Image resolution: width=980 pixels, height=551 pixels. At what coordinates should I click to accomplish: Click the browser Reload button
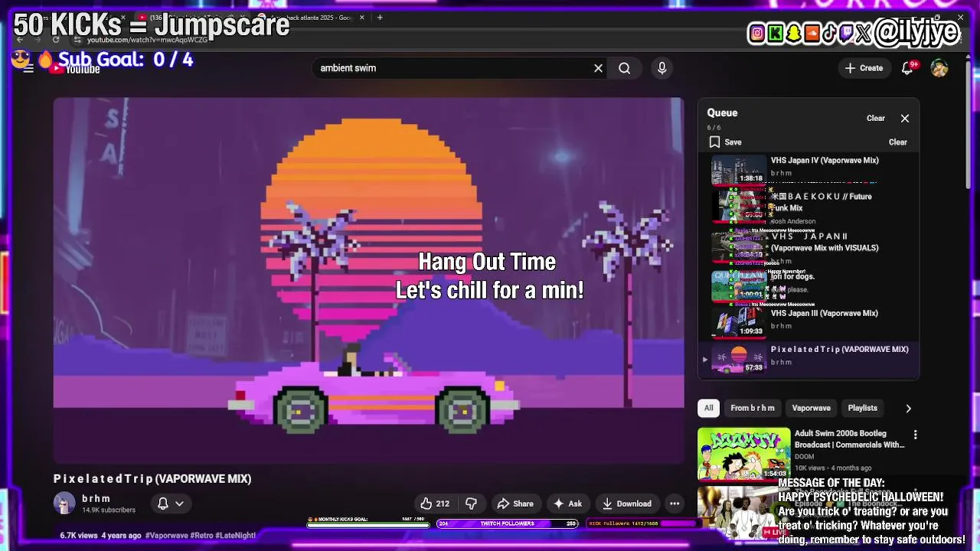[x=56, y=40]
